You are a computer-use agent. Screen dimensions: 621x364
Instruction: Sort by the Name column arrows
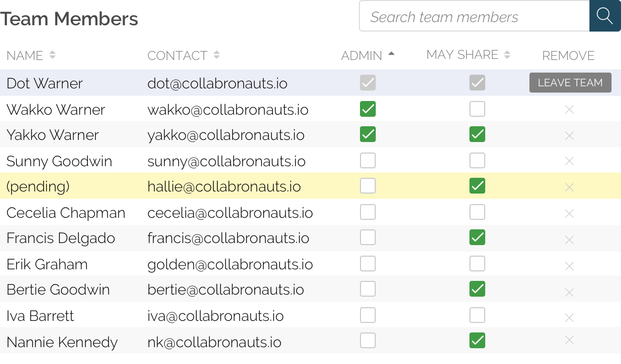[x=52, y=55]
